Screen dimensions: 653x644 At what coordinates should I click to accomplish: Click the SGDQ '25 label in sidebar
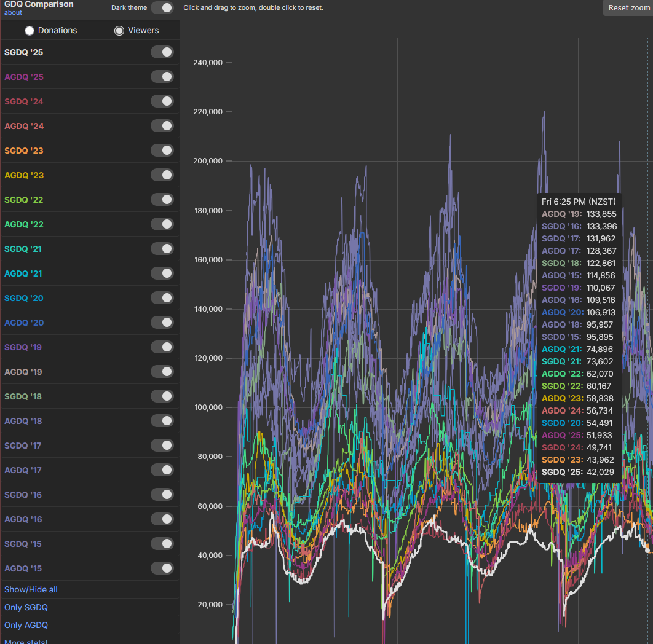pos(24,52)
